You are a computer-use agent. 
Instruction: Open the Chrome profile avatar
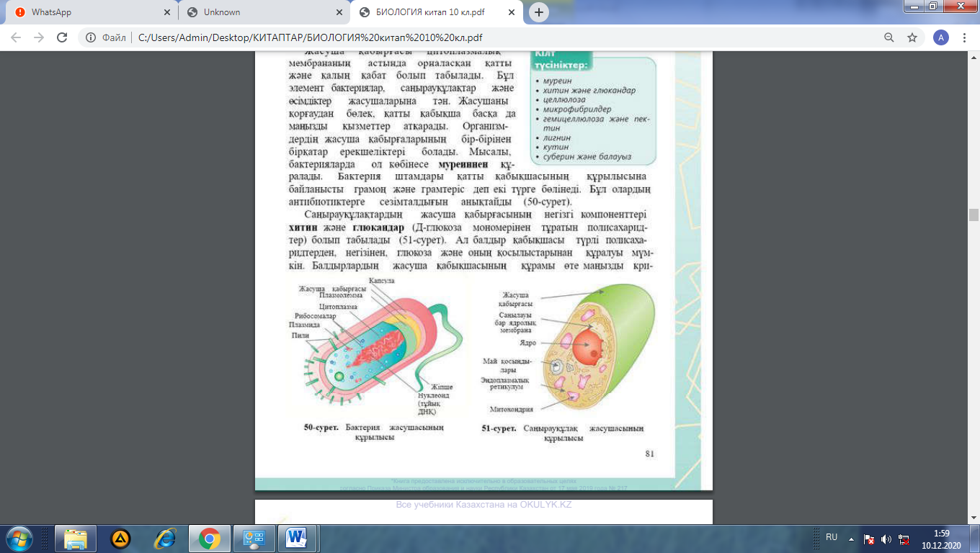coord(940,37)
